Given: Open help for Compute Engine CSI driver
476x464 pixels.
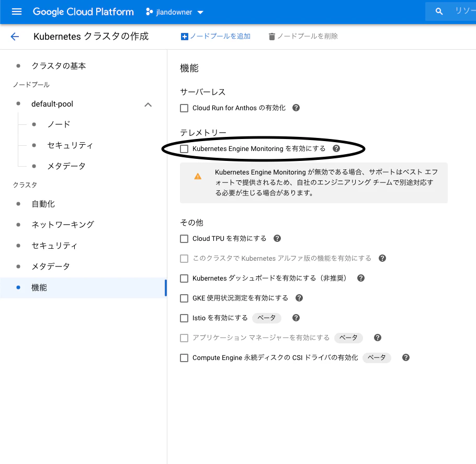Looking at the screenshot, I should [406, 357].
